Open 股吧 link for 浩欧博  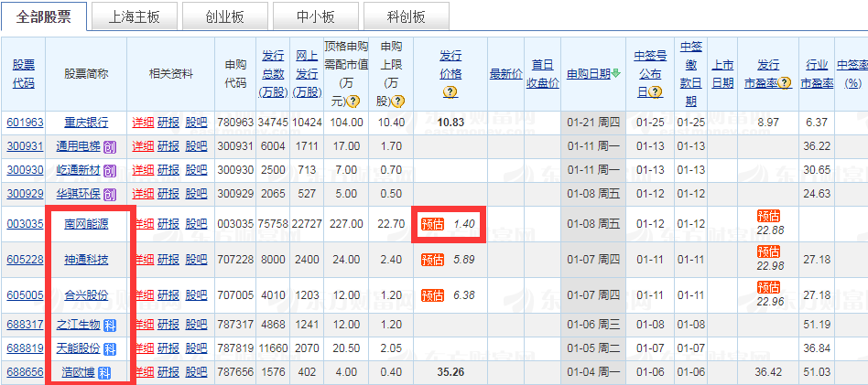(x=196, y=373)
